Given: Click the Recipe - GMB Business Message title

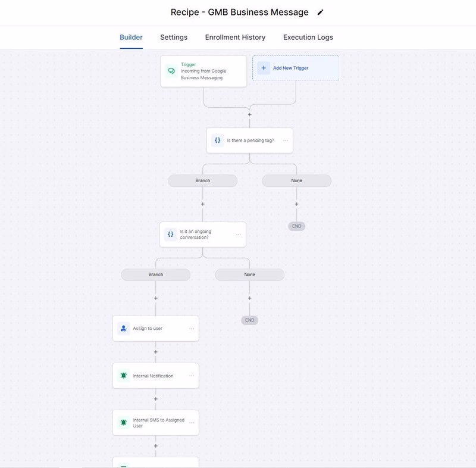Looking at the screenshot, I should 239,13.
